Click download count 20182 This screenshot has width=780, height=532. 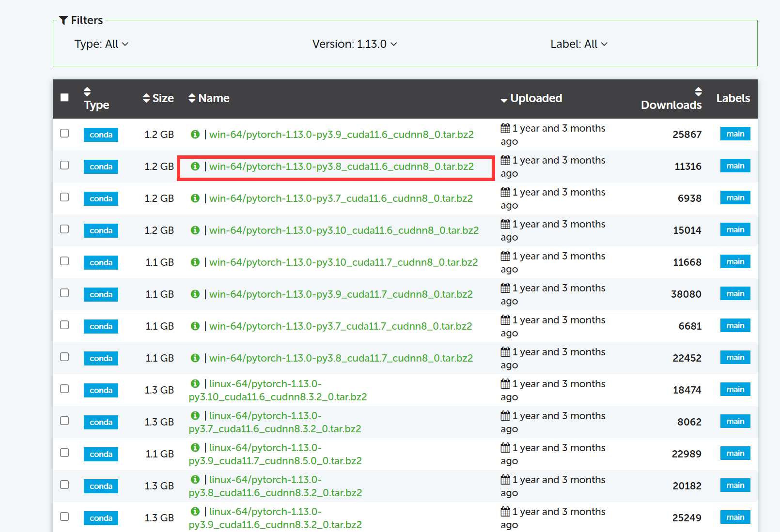click(687, 486)
